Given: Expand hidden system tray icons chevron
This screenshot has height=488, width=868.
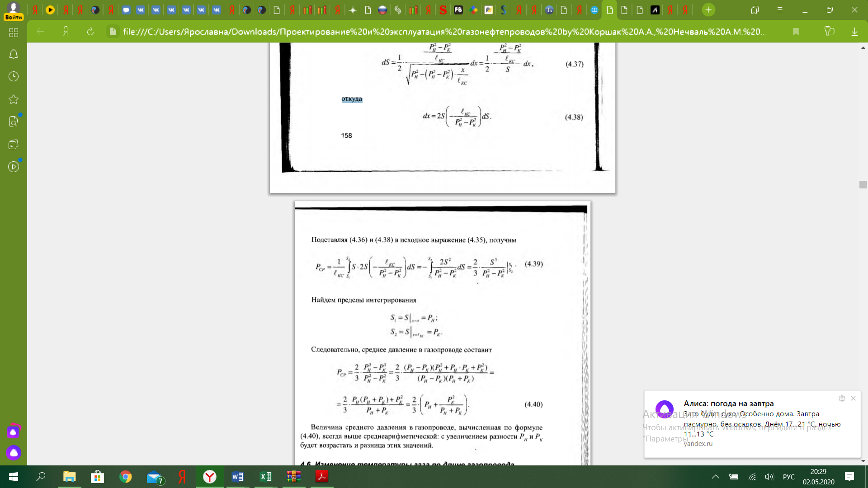Looking at the screenshot, I should point(715,477).
